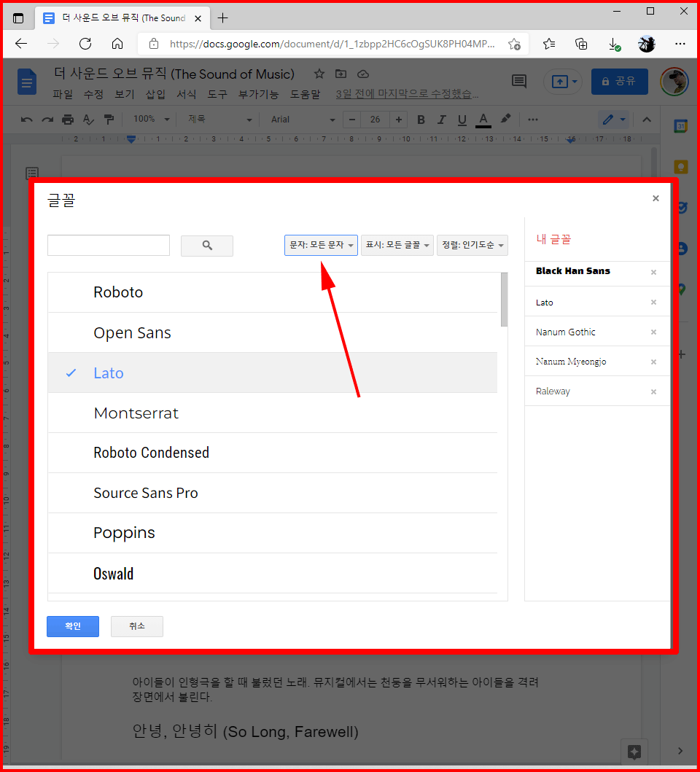The width and height of the screenshot is (700, 772).
Task: Toggle italic formatting
Action: pyautogui.click(x=441, y=119)
